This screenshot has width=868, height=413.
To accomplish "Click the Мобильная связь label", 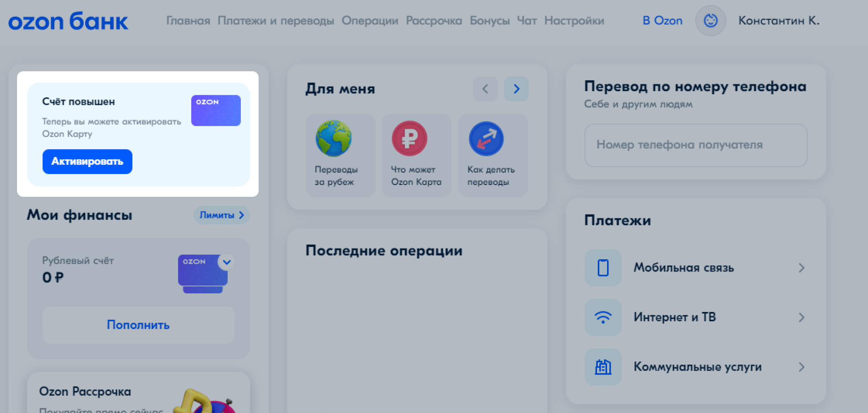I will [x=684, y=268].
